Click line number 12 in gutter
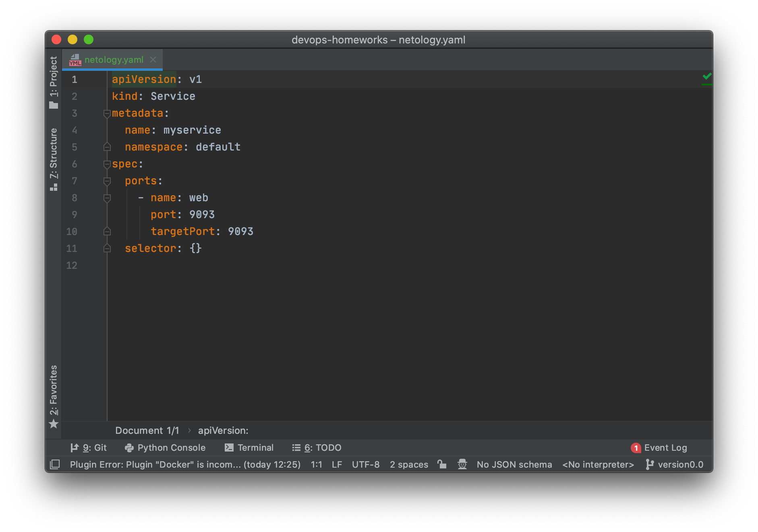 tap(72, 266)
